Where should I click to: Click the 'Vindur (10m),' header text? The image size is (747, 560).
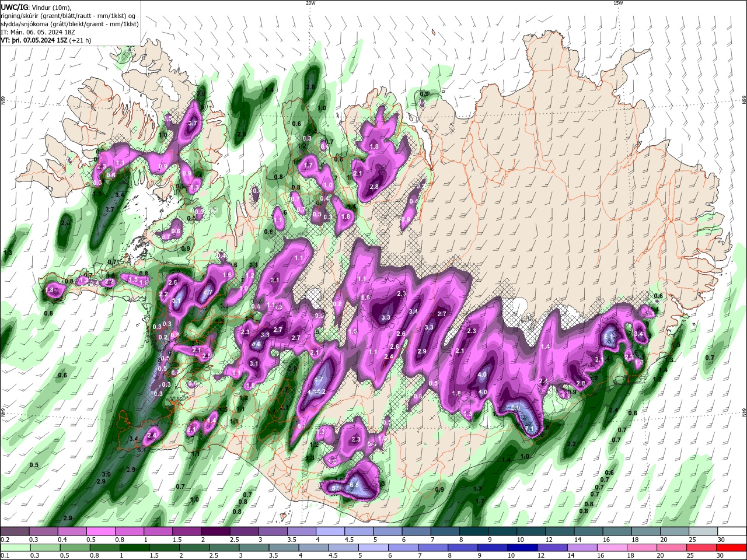(51, 7)
